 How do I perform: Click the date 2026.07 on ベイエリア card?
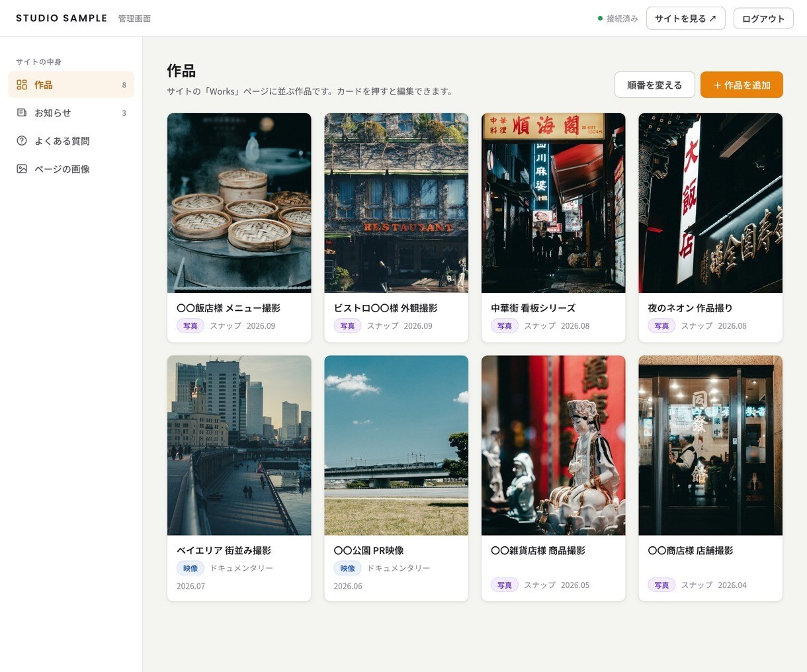(x=191, y=586)
